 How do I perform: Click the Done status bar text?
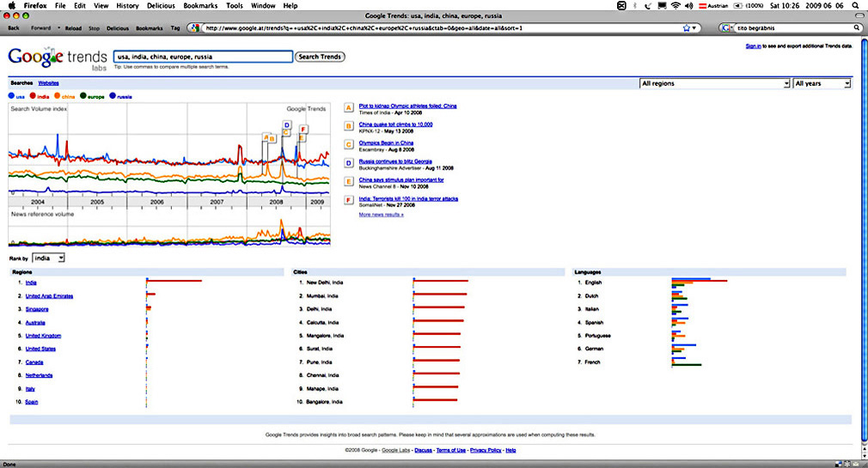9,464
